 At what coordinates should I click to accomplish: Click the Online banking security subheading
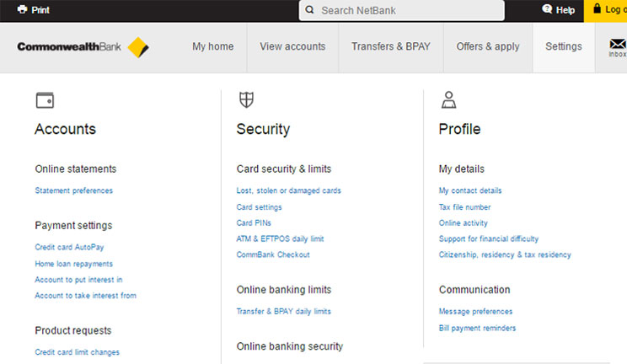point(290,346)
